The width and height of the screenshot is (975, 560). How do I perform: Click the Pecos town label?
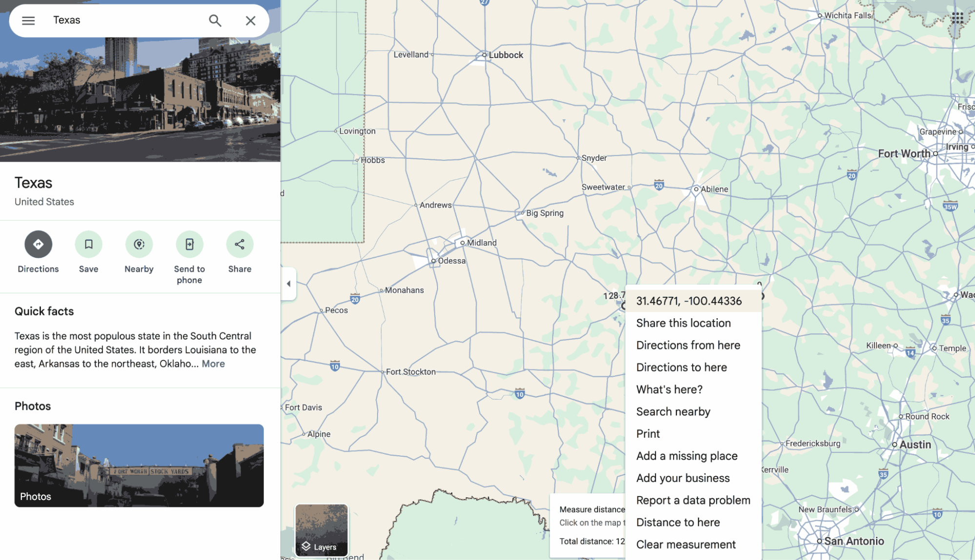[337, 310]
